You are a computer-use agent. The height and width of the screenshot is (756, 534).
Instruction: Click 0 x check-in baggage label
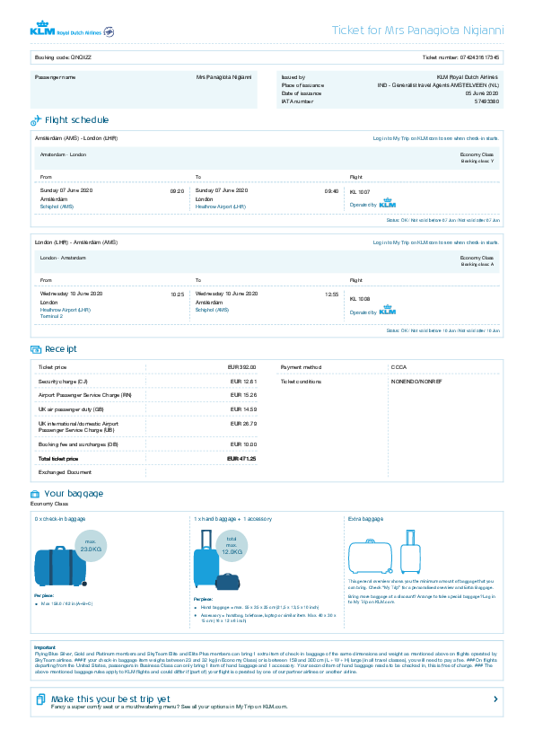60,519
